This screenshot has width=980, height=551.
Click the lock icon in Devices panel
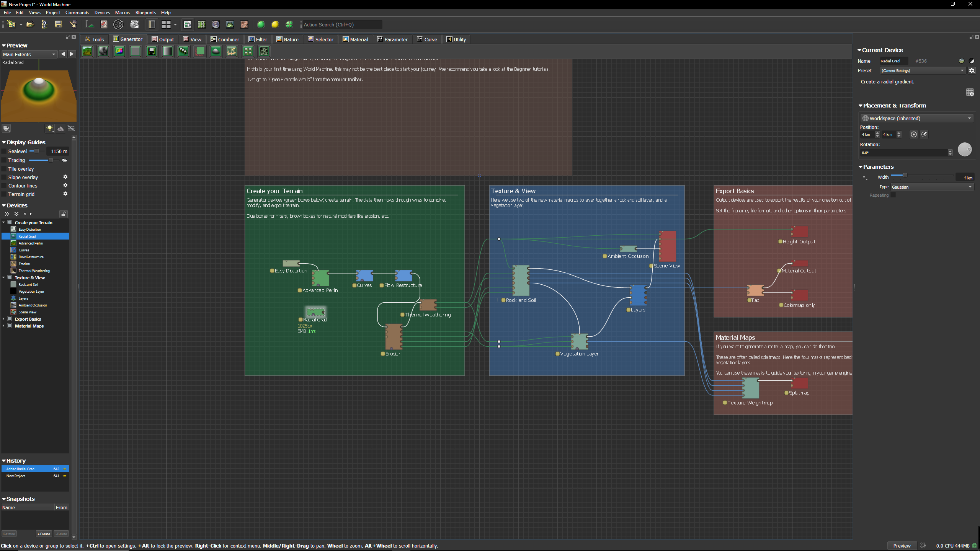(64, 214)
